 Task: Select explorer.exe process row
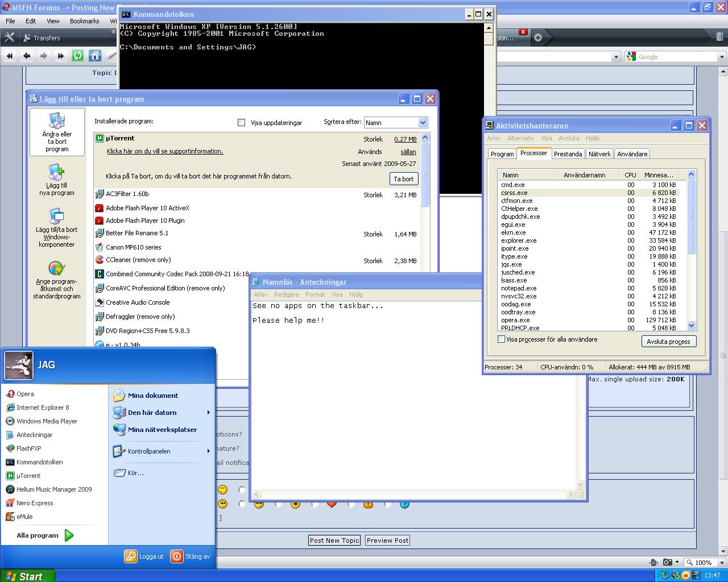click(589, 240)
